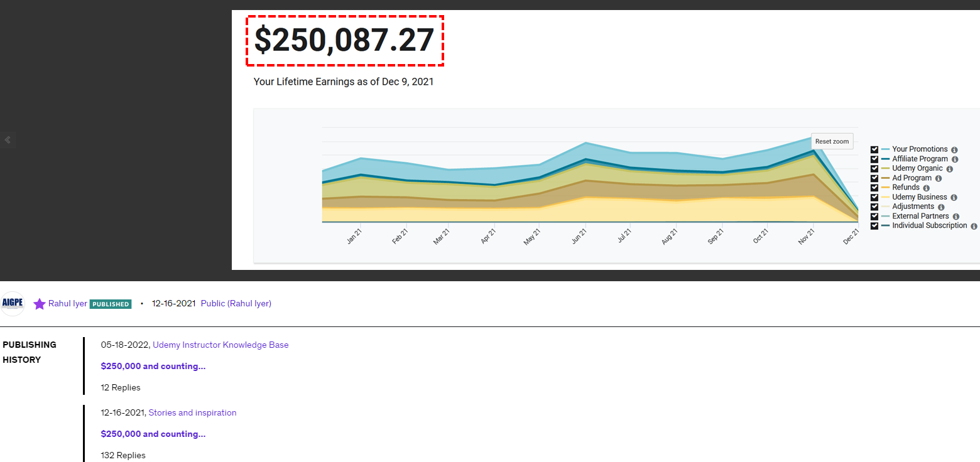
Task: Uncheck the Your Promotions series checkbox
Action: [x=874, y=149]
